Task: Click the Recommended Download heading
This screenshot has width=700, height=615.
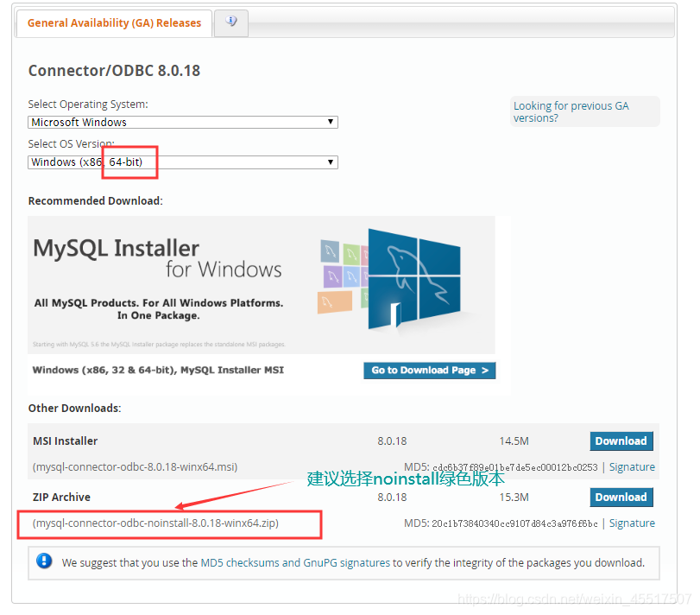Action: tap(96, 201)
